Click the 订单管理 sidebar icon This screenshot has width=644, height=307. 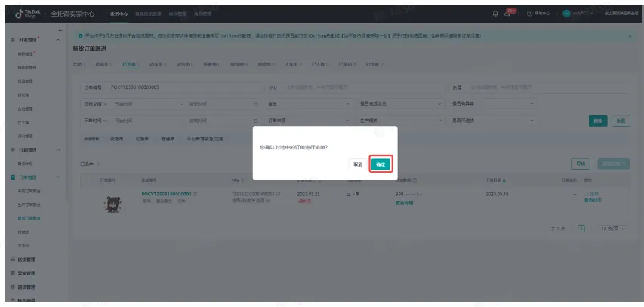pyautogui.click(x=13, y=177)
